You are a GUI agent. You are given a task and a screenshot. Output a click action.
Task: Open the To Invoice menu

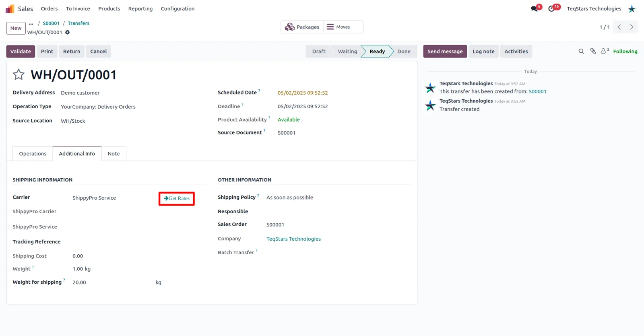coord(78,8)
